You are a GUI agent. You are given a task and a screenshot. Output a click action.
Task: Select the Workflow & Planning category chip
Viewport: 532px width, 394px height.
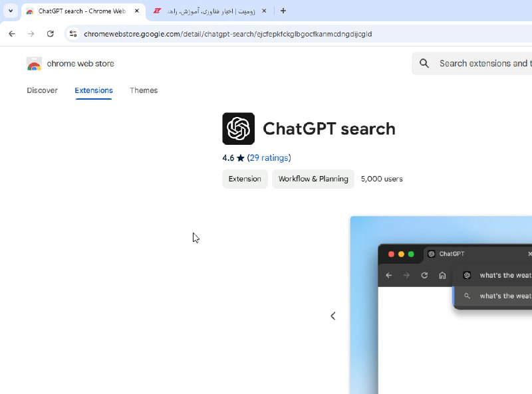(313, 179)
